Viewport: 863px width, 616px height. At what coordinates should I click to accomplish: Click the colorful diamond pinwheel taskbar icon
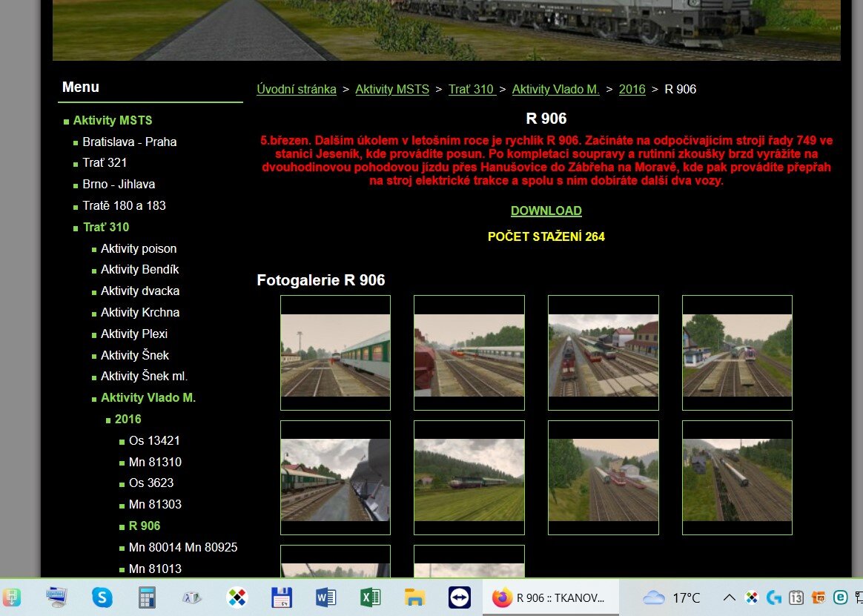click(237, 597)
